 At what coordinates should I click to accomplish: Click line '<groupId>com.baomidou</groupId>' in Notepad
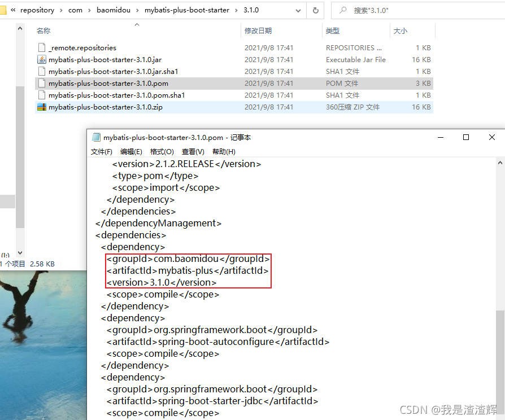coord(188,259)
